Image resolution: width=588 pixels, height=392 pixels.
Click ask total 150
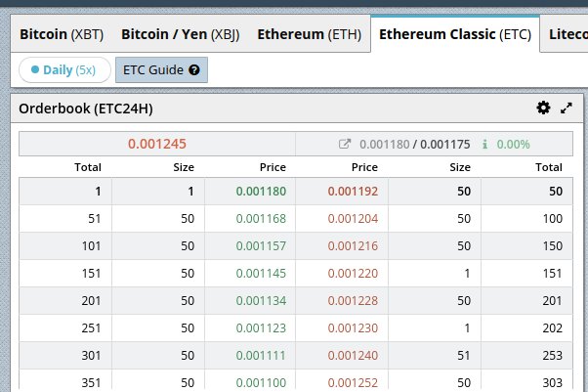coord(553,246)
